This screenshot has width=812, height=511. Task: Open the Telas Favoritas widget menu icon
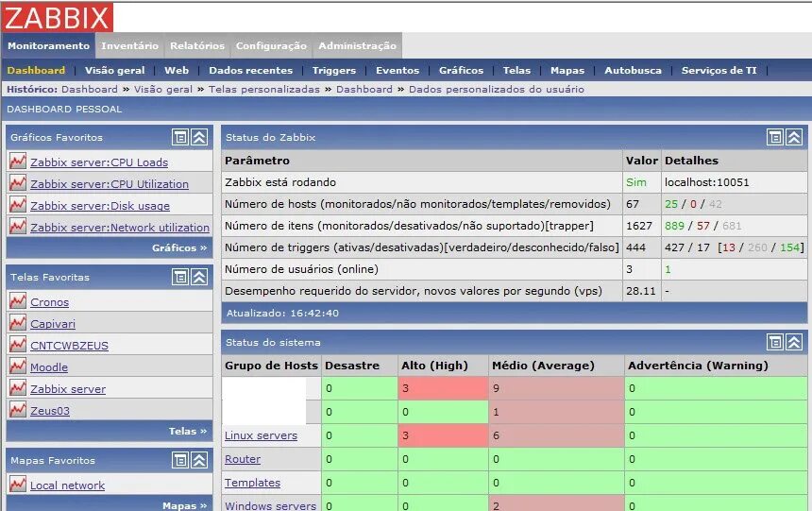coord(180,277)
